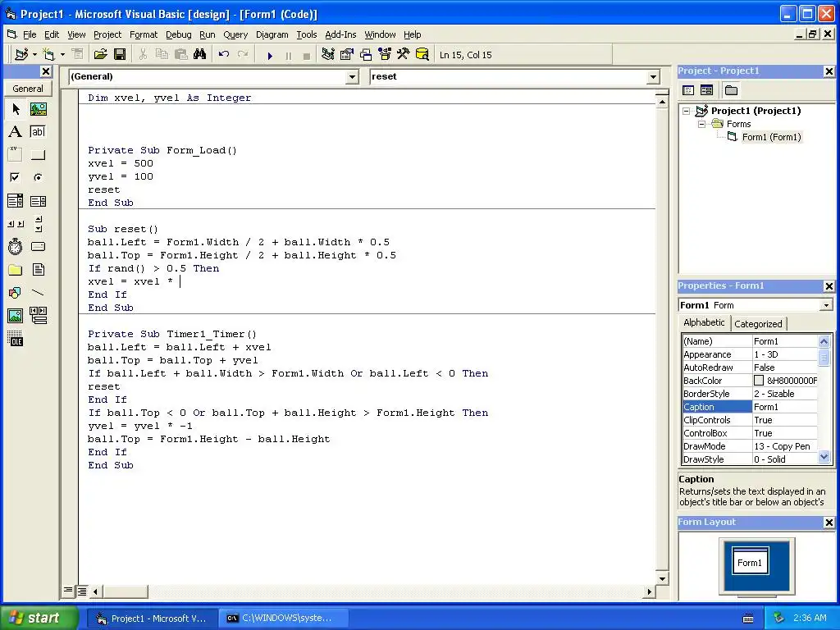Switch to the Alphabetic properties tab

coord(704,322)
